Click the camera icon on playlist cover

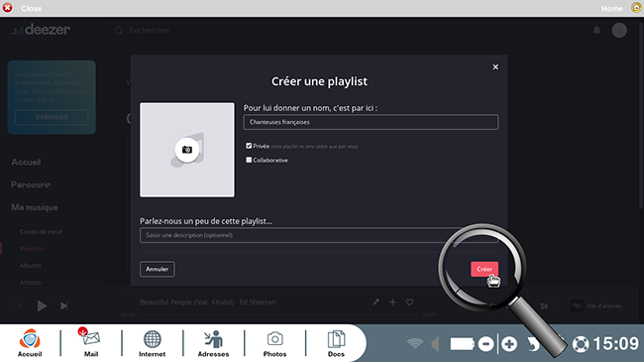tap(187, 150)
